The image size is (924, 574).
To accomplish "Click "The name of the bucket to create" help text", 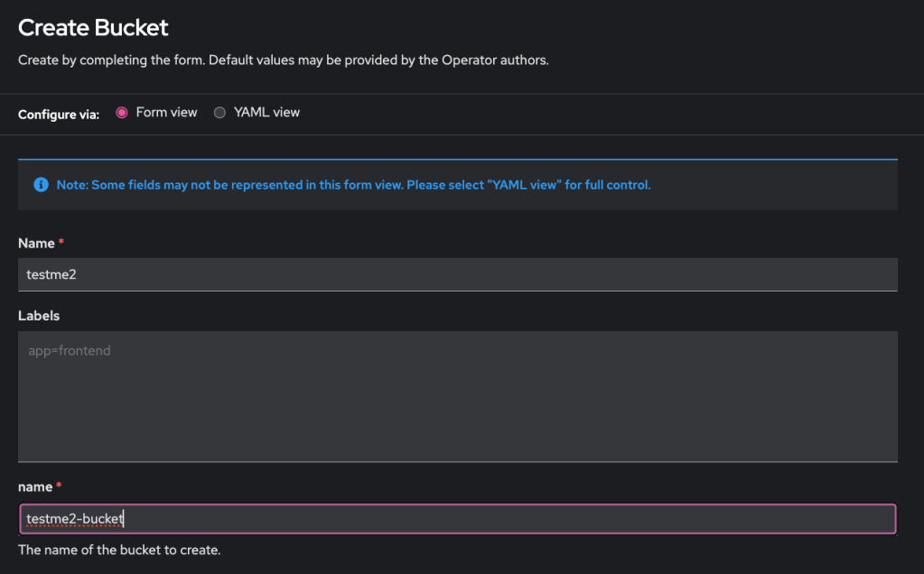I will pos(119,550).
